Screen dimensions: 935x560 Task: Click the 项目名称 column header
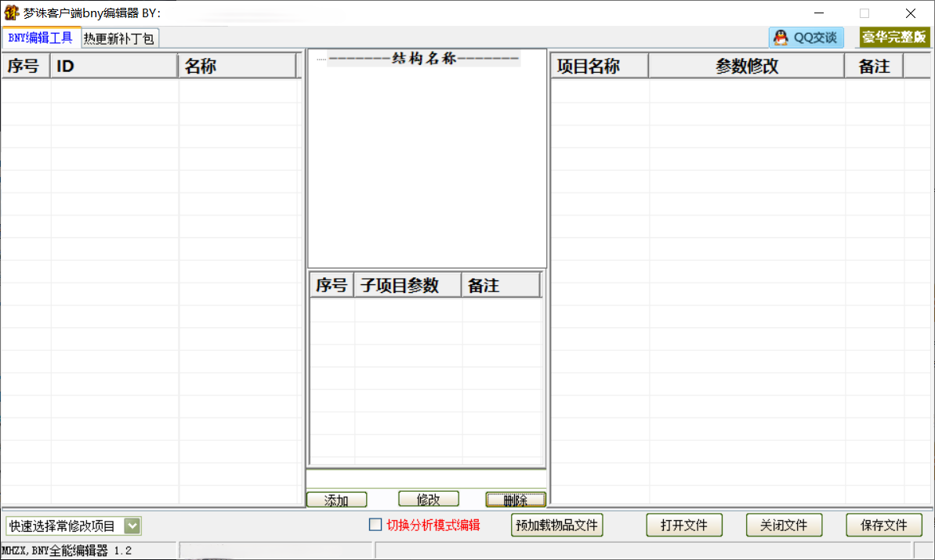pos(600,67)
